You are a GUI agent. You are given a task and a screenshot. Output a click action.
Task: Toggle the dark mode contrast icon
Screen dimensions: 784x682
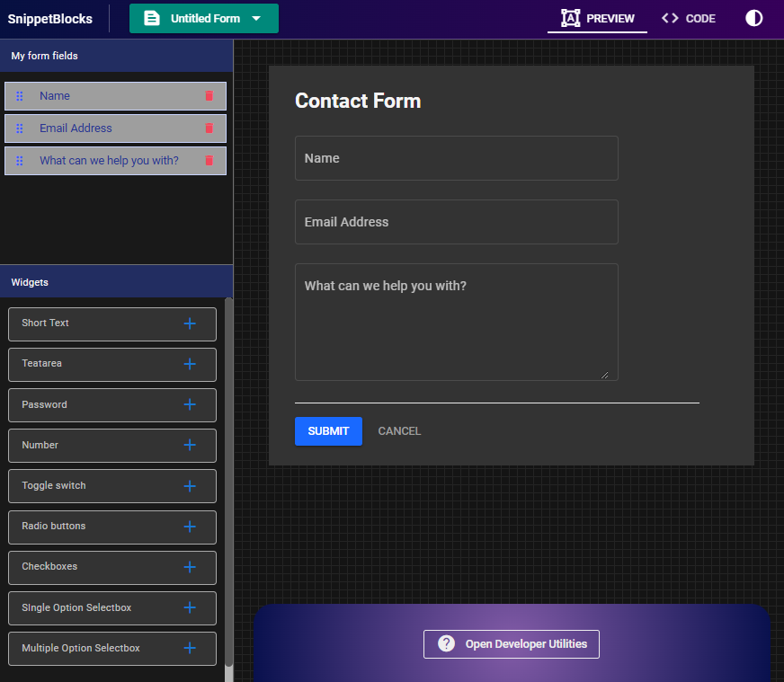(753, 18)
